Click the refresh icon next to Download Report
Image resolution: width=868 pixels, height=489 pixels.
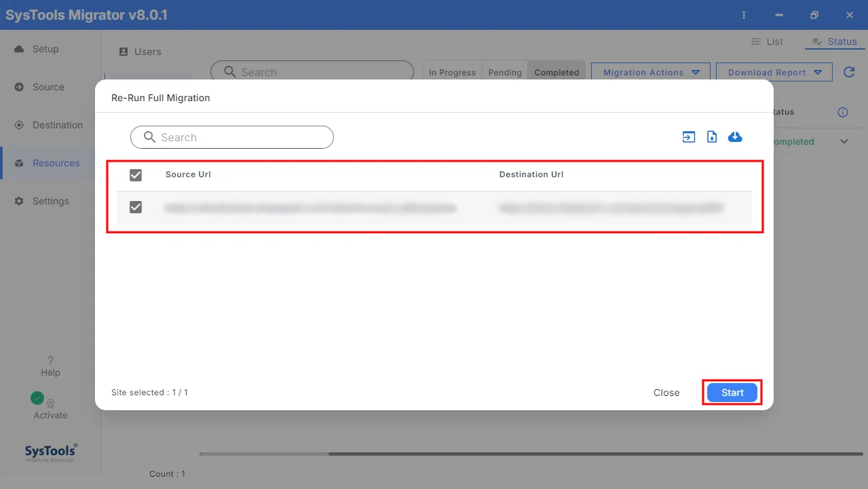coord(849,72)
